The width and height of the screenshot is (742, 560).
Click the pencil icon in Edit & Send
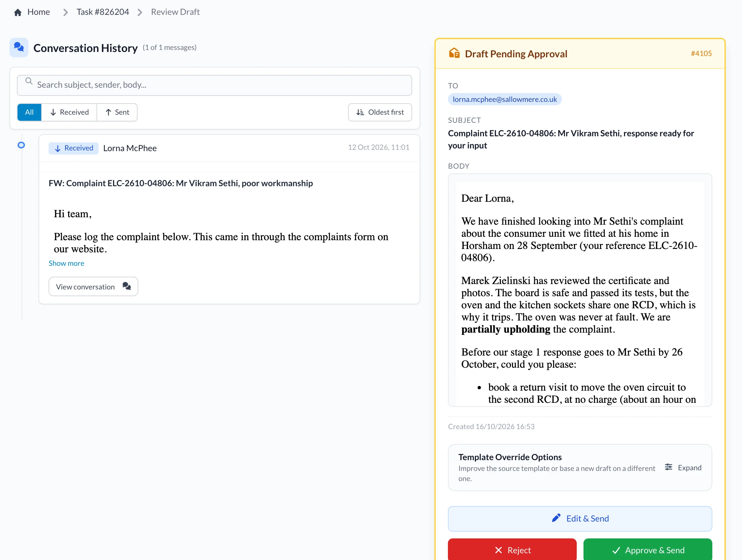coord(556,518)
